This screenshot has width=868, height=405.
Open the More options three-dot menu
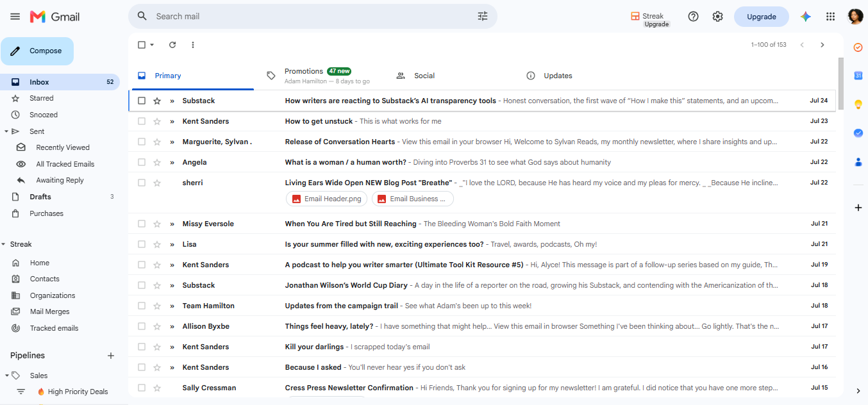point(193,45)
